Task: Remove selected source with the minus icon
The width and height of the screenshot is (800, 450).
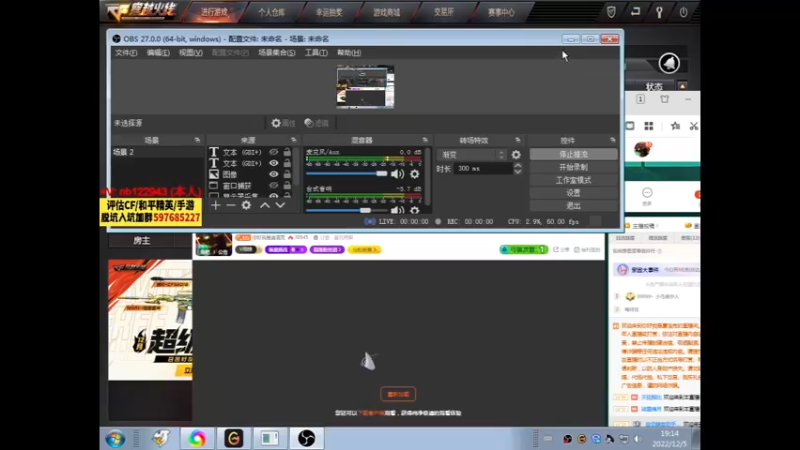Action: click(x=231, y=205)
